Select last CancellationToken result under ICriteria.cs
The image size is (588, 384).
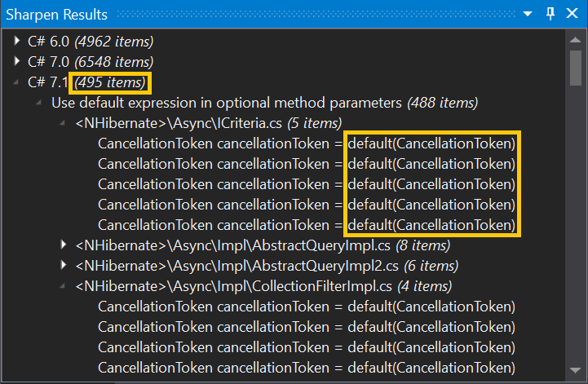point(307,225)
